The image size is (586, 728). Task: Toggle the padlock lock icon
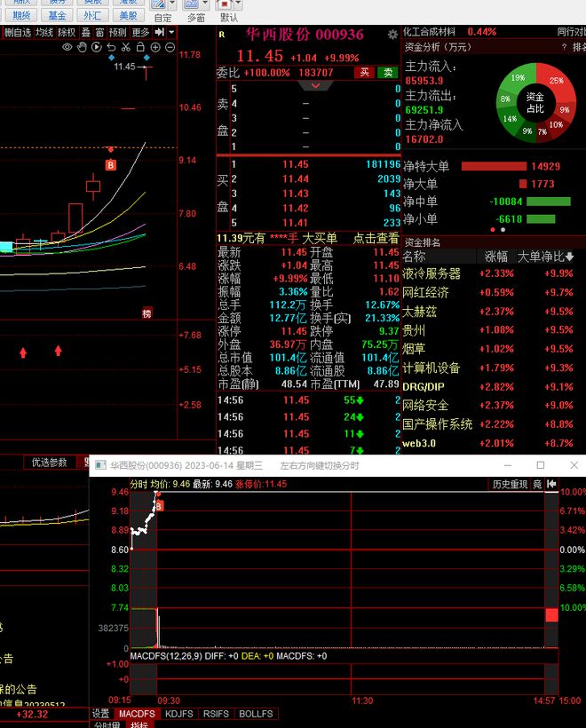[140, 47]
